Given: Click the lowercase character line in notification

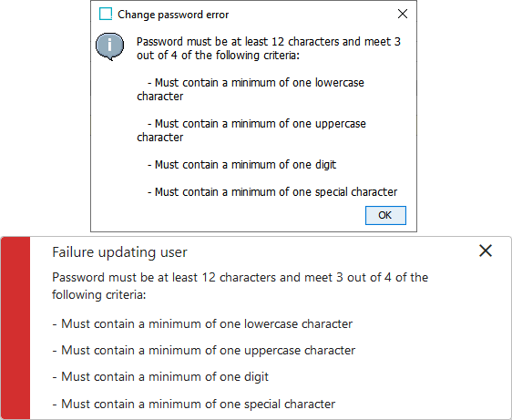Looking at the screenshot, I should tap(202, 324).
